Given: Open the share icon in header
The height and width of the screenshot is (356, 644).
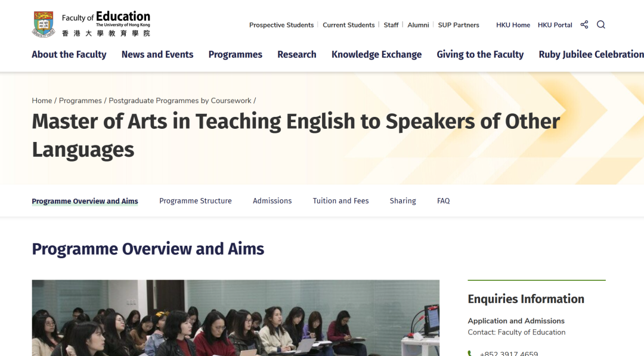Looking at the screenshot, I should (x=584, y=24).
